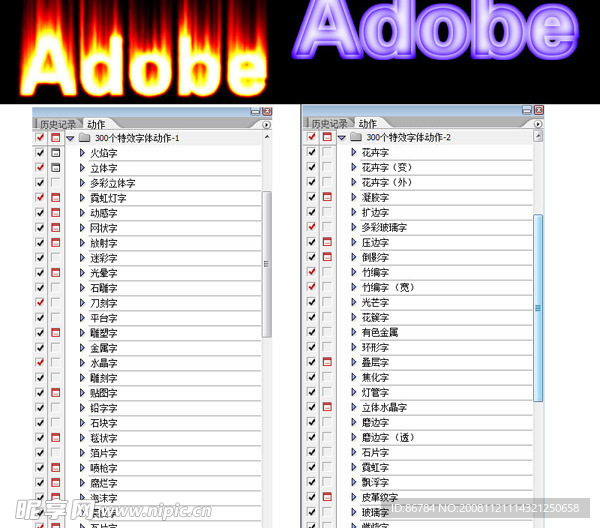The image size is (600, 528).
Task: Select 动作 tab in right panel
Action: point(367,124)
